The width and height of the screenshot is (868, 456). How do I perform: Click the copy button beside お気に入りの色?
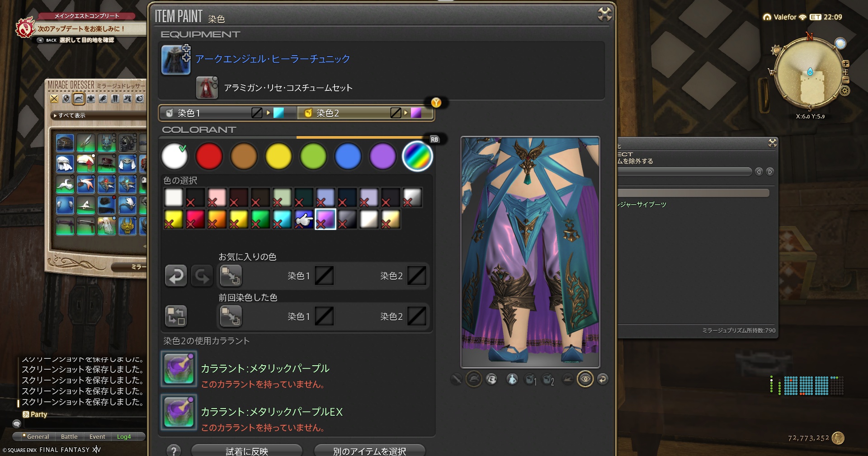(231, 276)
